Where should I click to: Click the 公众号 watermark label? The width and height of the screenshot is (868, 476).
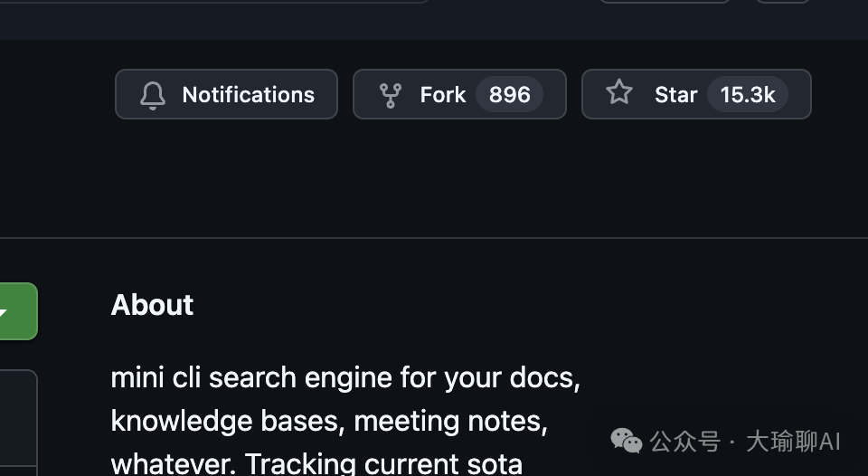tap(684, 442)
